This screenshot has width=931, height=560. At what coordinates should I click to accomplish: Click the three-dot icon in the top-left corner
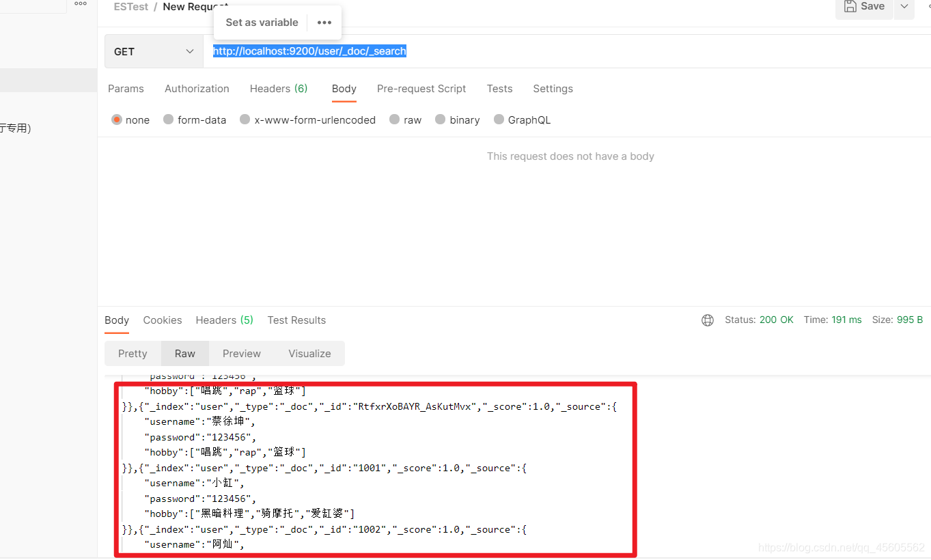[x=80, y=3]
